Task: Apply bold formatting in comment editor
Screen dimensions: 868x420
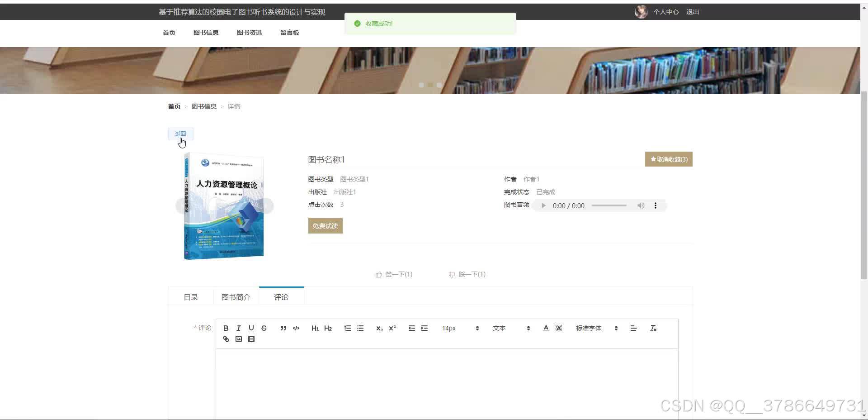Action: (x=226, y=328)
